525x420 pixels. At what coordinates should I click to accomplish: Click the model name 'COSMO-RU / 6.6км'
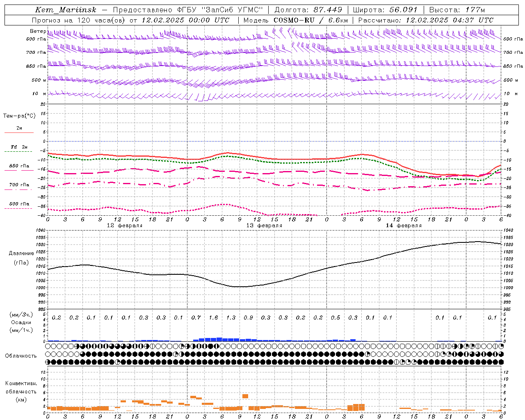pos(311,20)
